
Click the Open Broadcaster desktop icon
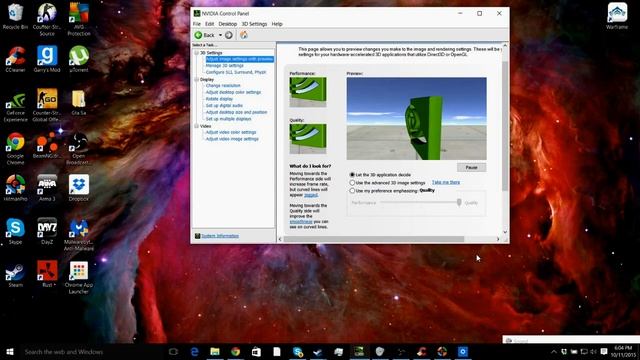(79, 142)
